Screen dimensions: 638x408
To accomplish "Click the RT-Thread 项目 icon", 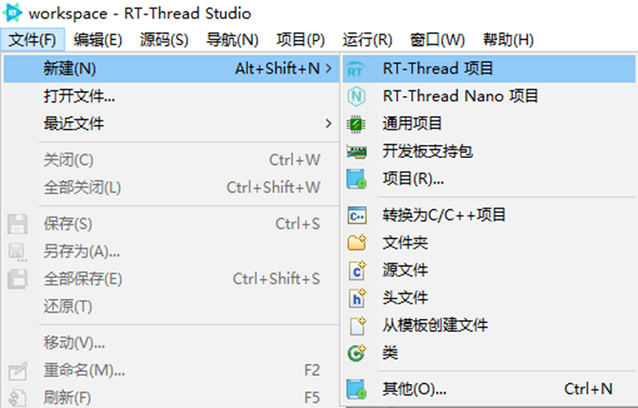I will click(356, 69).
